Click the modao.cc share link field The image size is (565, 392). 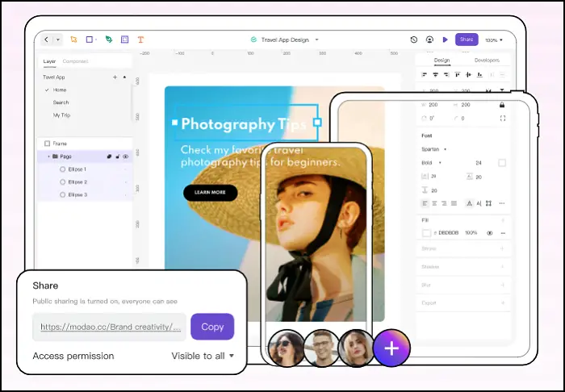tap(109, 327)
